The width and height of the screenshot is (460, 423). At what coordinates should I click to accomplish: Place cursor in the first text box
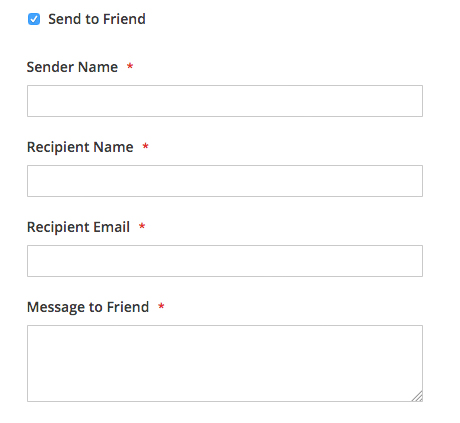tap(225, 101)
